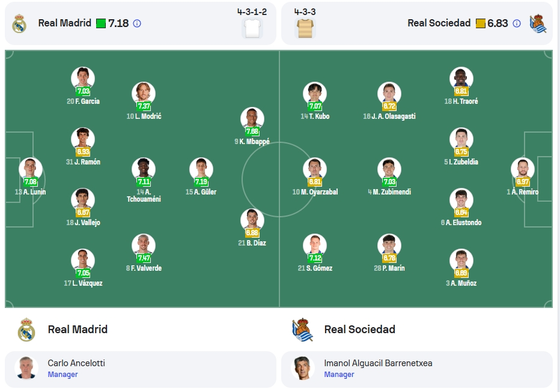Select K. Mbappé player avatar
This screenshot has width=560, height=392.
pyautogui.click(x=252, y=119)
